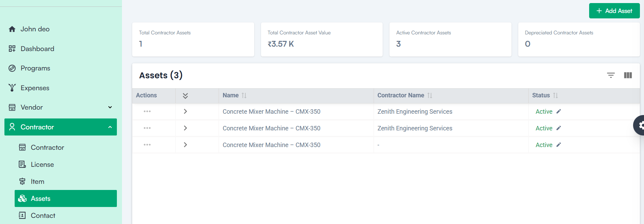Click Zenith Engineering Services in the first row

point(415,112)
